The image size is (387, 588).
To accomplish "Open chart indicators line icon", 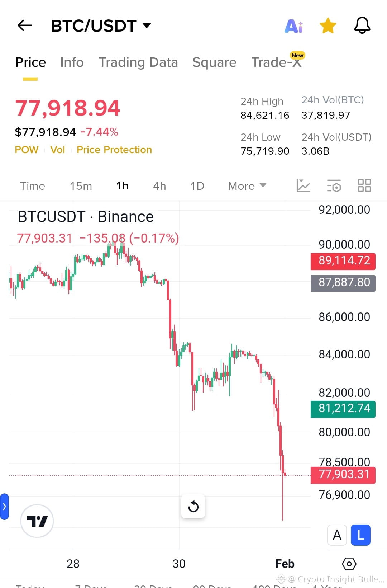I will pyautogui.click(x=303, y=186).
